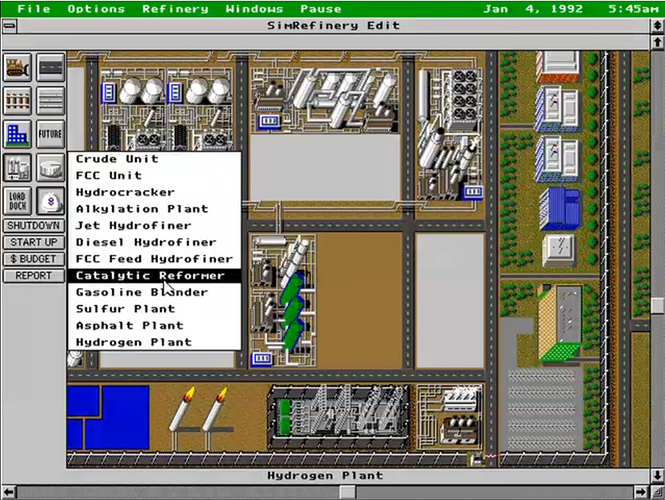Screen dimensions: 665x500
Task: Click the SimRefinery Edit window title
Action: point(333,26)
